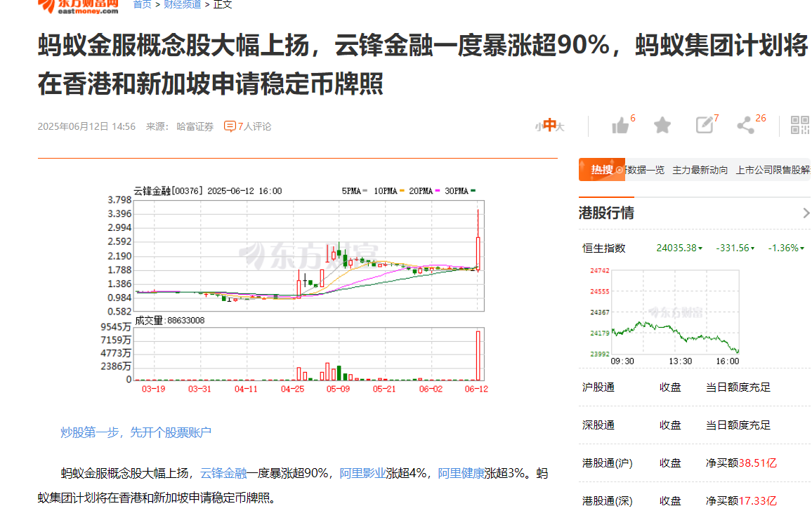Click the 深股通 row label
The width and height of the screenshot is (812, 532).
click(x=598, y=425)
